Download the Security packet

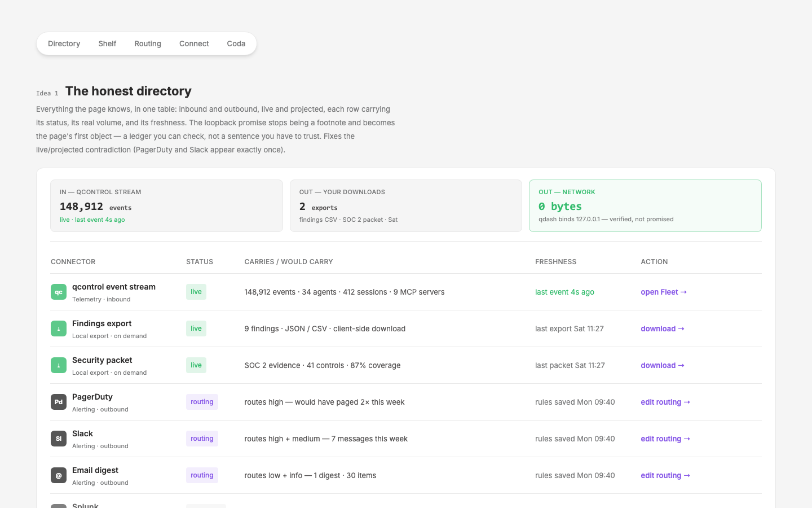click(663, 365)
